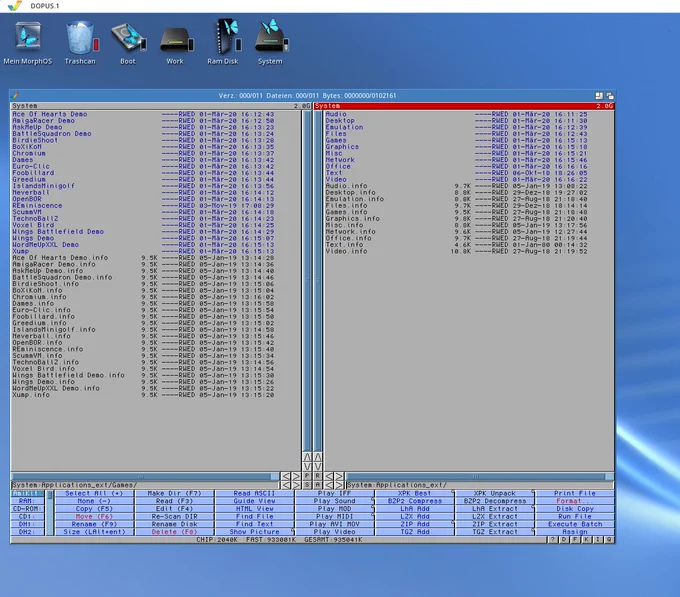Click the right pane horizontal scrollbar
The image size is (680, 597).
click(480, 476)
